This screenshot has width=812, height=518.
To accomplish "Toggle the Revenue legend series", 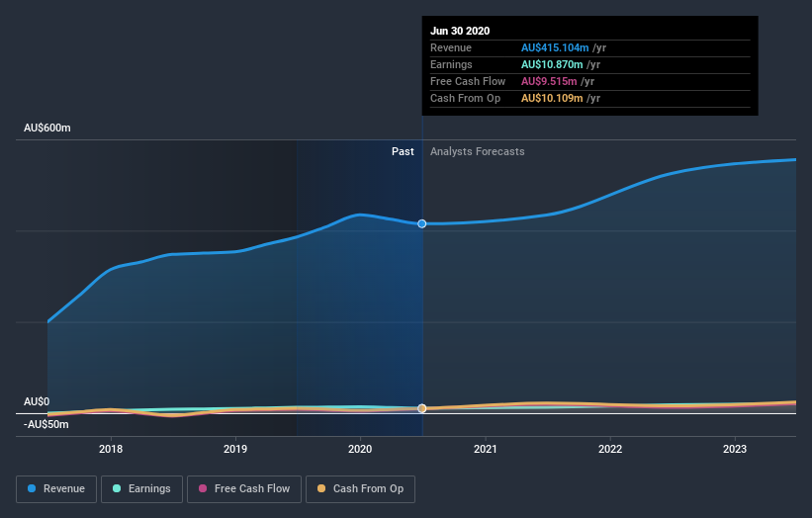I will pyautogui.click(x=56, y=489).
